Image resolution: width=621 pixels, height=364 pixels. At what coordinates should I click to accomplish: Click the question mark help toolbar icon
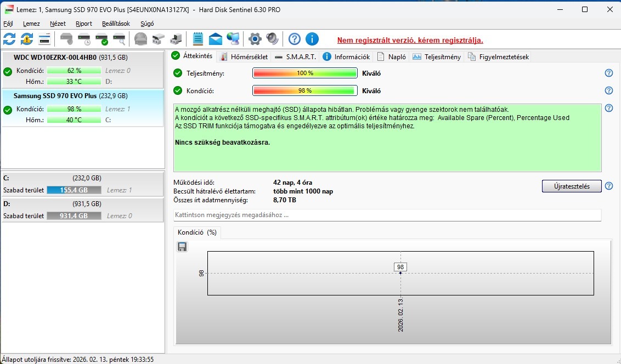coord(294,39)
